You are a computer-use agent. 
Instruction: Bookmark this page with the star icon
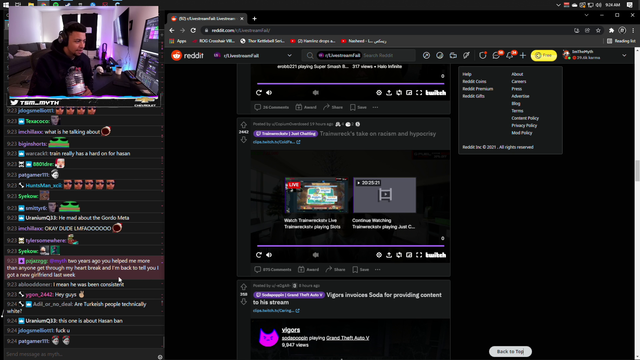(x=598, y=30)
